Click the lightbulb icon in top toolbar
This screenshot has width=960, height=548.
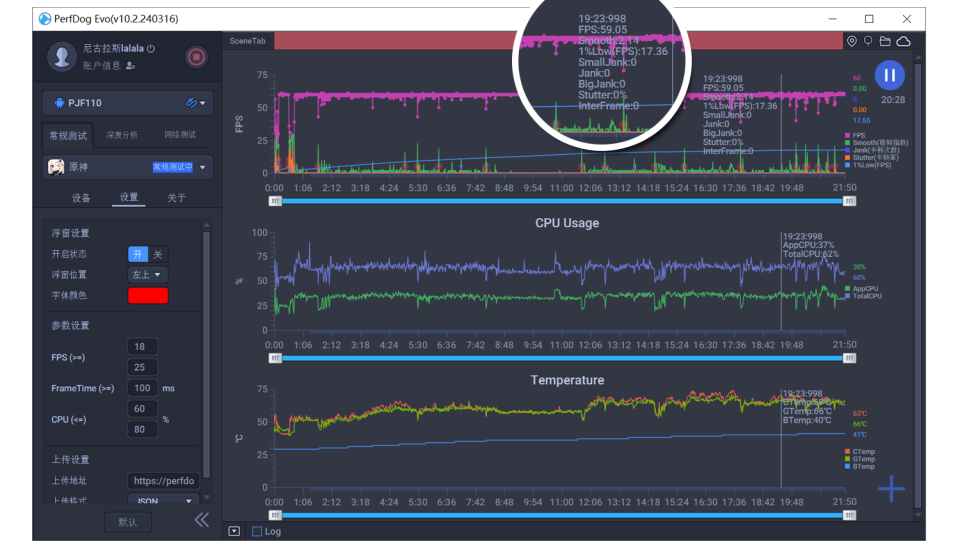point(869,41)
